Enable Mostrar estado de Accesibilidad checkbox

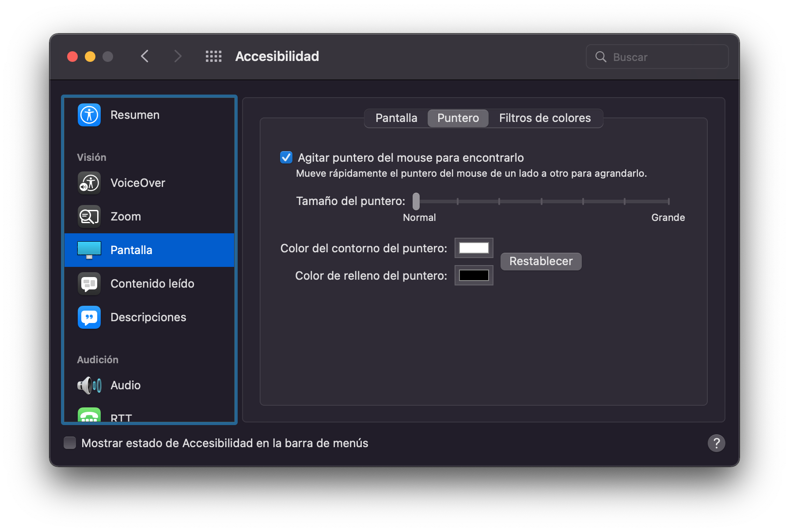70,443
